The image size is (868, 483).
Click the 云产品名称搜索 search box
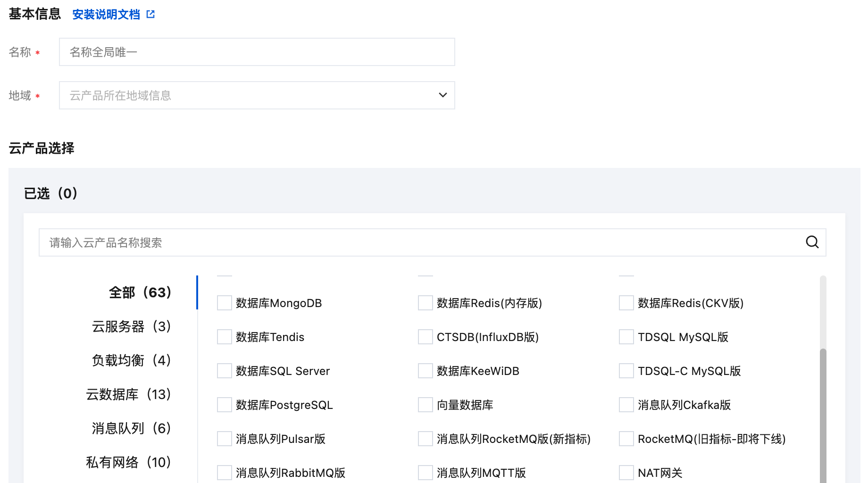pos(432,242)
